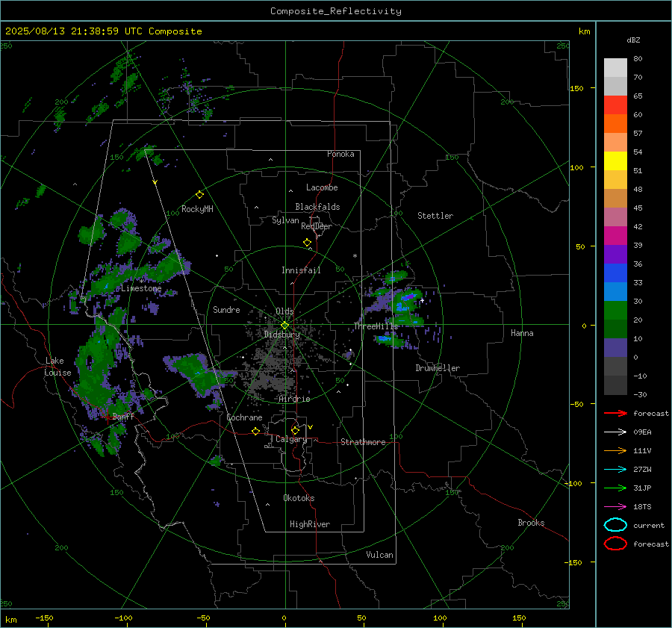Click the Banff label
Screen dimensions: 672x628
(123, 417)
